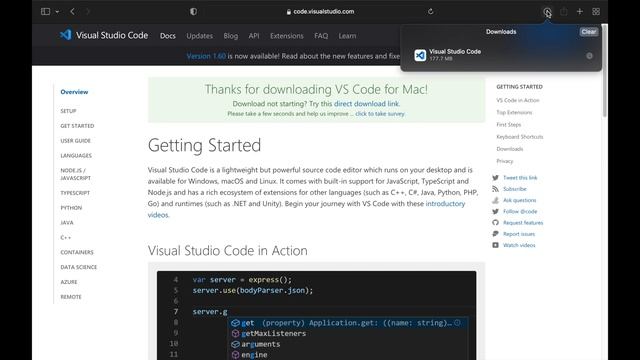Open the API nav item

pos(254,36)
